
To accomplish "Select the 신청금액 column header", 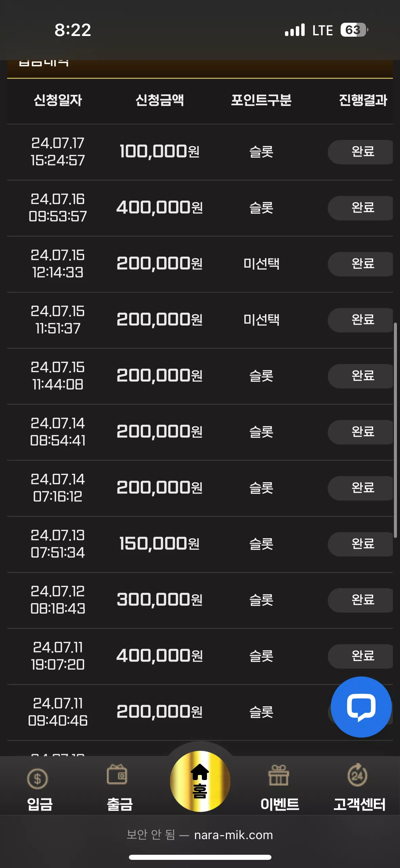I will tap(160, 100).
